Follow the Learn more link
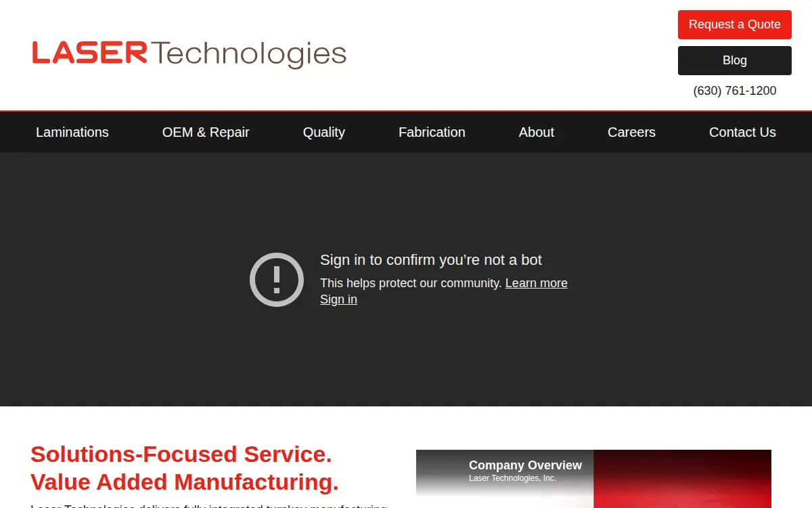Image resolution: width=812 pixels, height=508 pixels. coord(537,283)
